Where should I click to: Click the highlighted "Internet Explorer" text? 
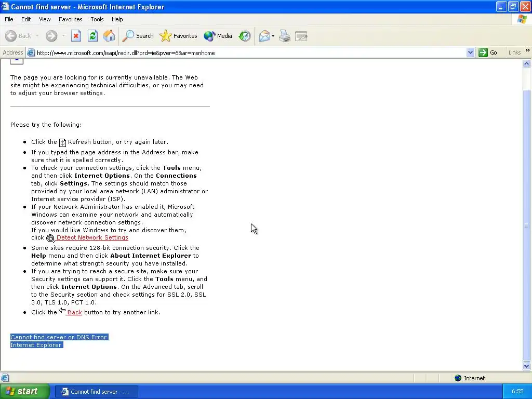click(37, 345)
